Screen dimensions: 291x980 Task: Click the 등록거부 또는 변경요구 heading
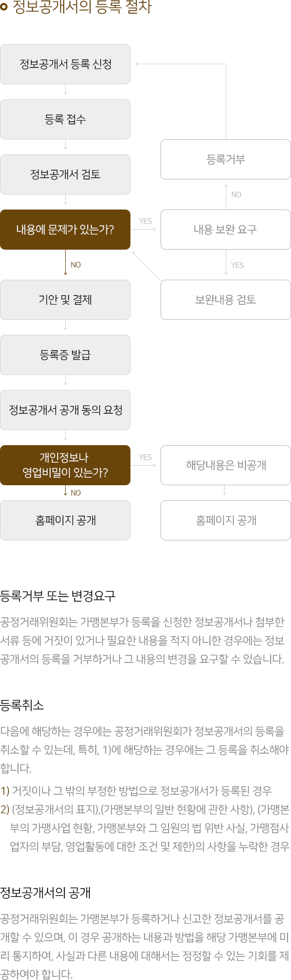pos(58,596)
